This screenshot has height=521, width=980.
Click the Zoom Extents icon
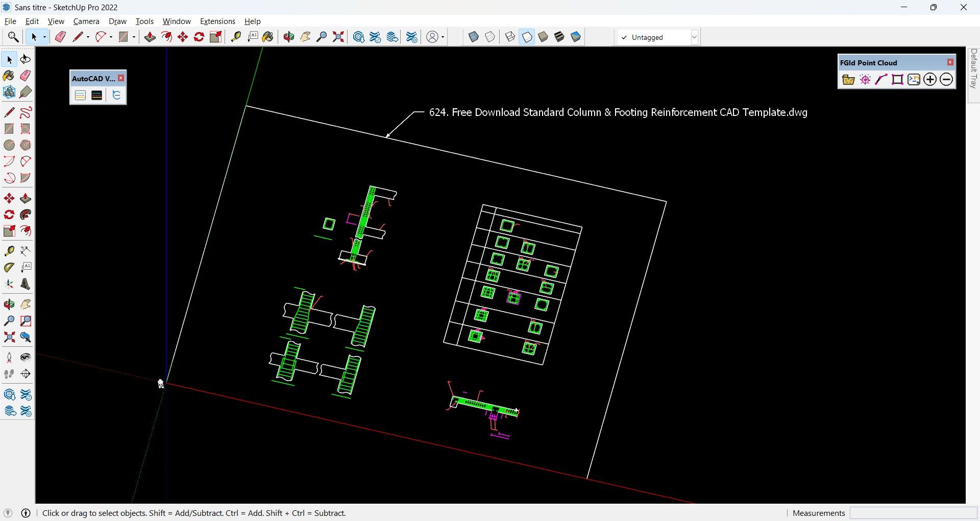click(x=338, y=37)
